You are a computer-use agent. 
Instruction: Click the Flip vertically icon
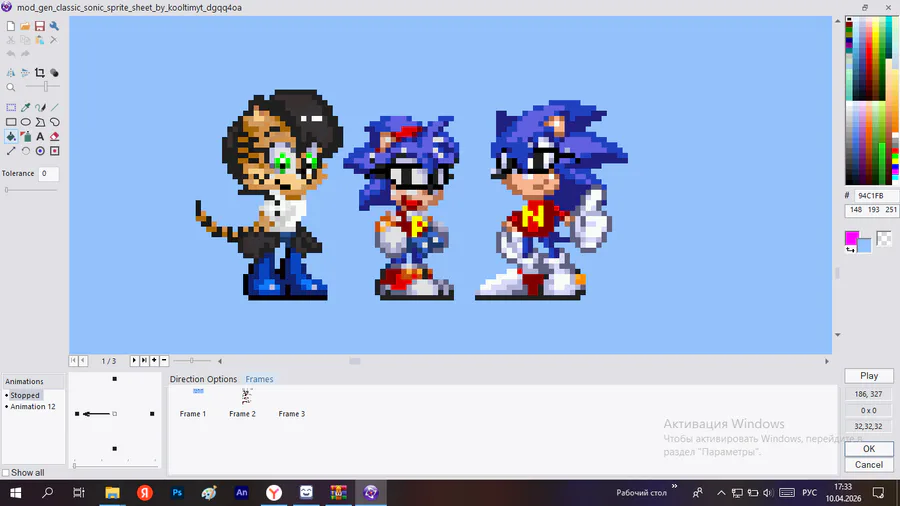pyautogui.click(x=25, y=73)
